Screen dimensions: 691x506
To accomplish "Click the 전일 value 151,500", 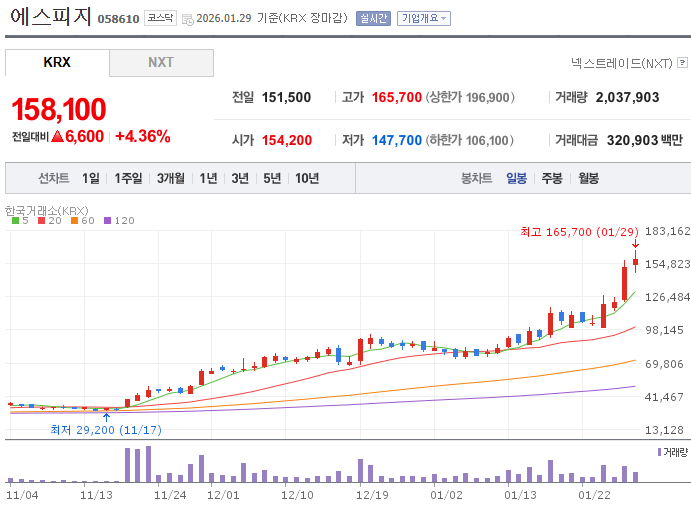I will click(286, 97).
